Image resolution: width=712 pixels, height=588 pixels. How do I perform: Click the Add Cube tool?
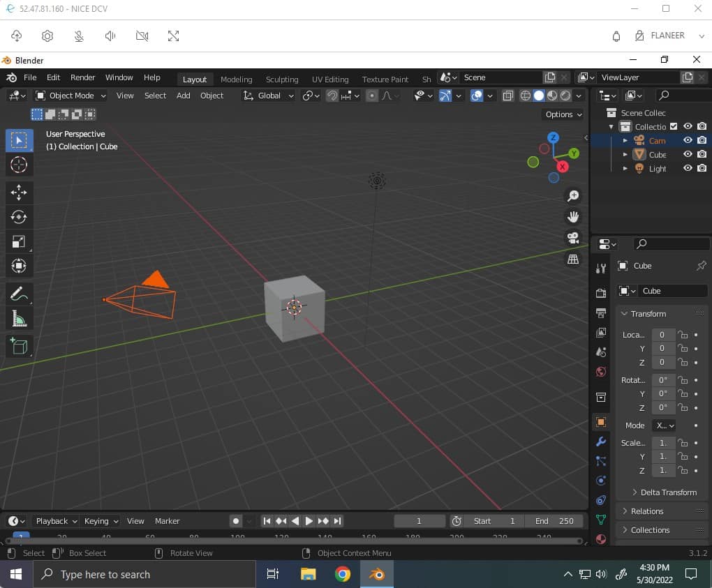click(x=19, y=346)
